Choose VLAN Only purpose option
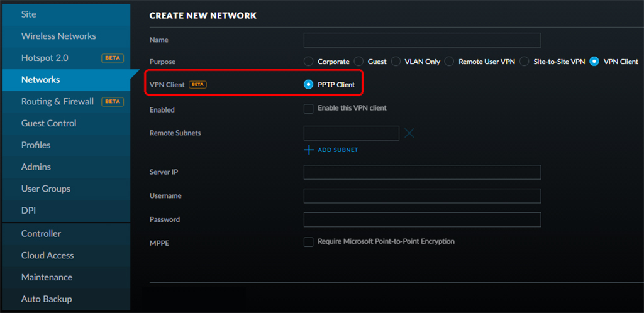 click(396, 62)
